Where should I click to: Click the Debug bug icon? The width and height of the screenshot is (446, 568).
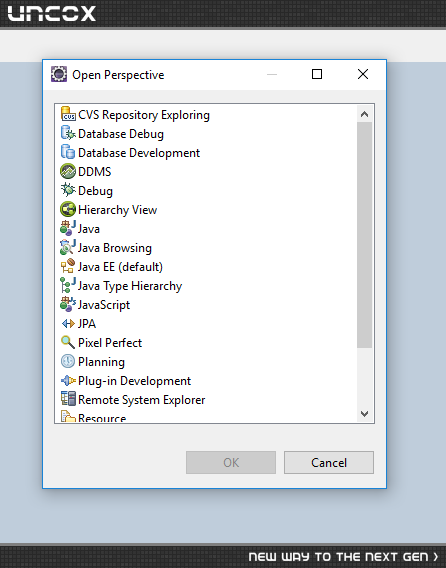point(68,190)
